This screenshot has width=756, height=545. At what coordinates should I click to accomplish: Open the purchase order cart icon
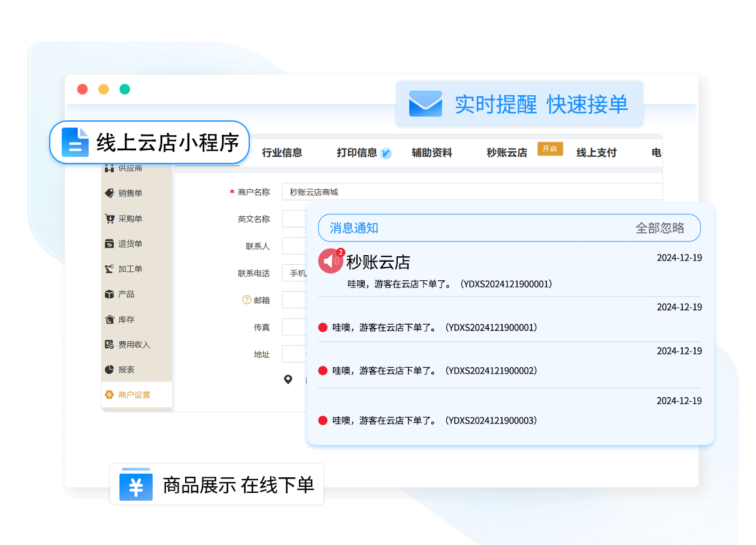(x=109, y=219)
